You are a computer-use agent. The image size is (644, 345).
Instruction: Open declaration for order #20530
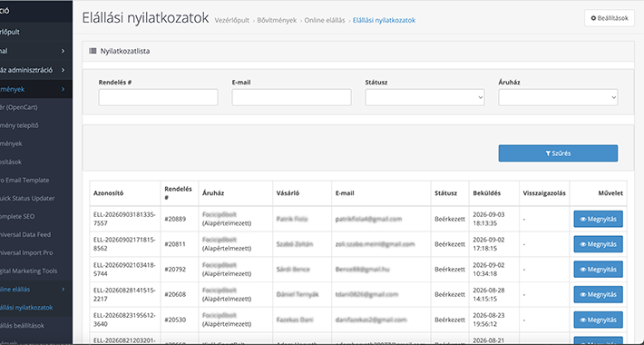(x=598, y=320)
